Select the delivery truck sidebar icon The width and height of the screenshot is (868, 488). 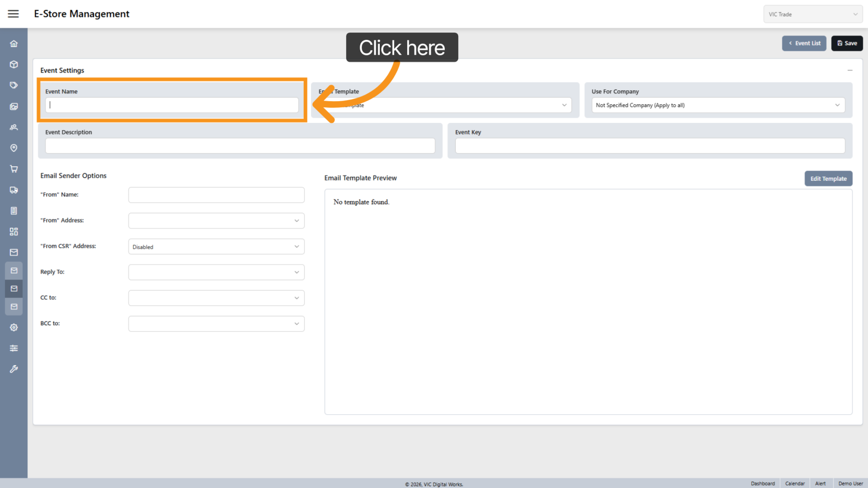click(x=14, y=190)
